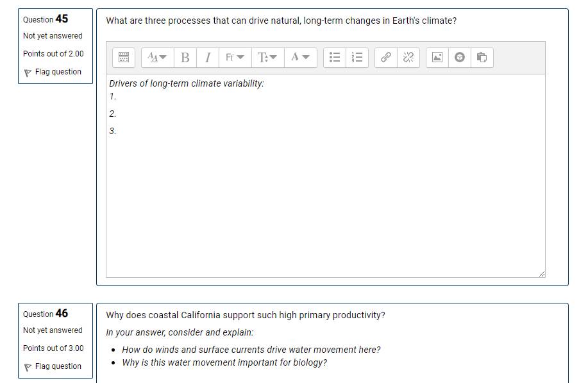Apply italic formatting in editor
The image size is (588, 383).
coord(208,57)
